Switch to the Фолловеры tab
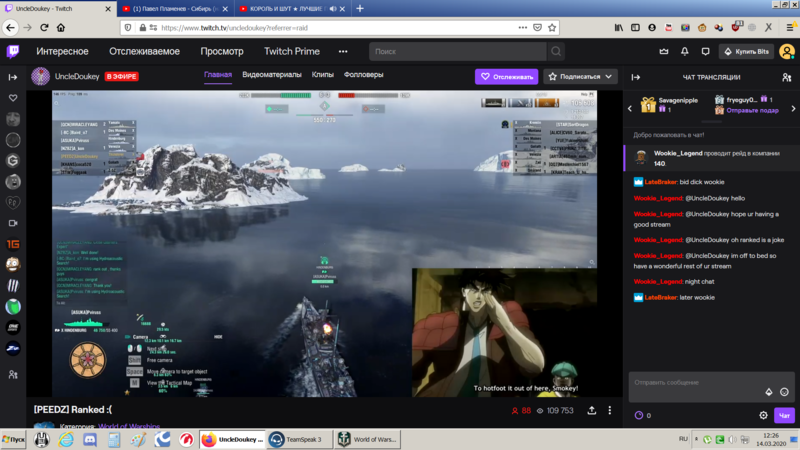This screenshot has height=450, width=800. coord(363,74)
